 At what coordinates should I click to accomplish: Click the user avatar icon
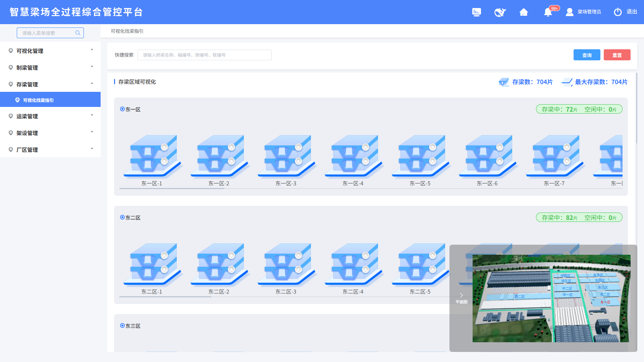tap(570, 12)
